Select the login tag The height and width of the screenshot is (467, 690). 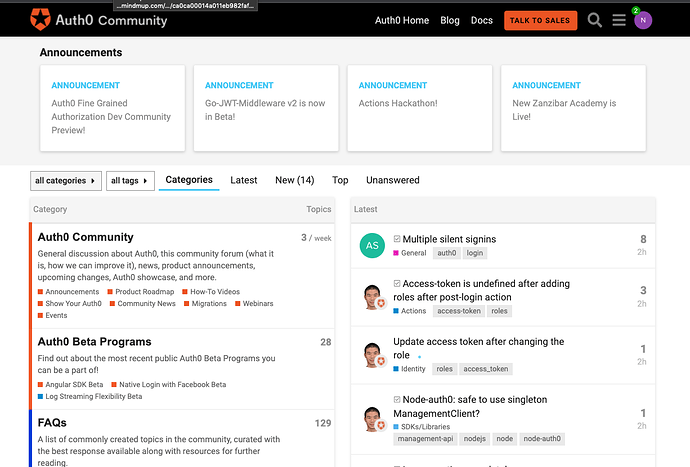pos(475,253)
